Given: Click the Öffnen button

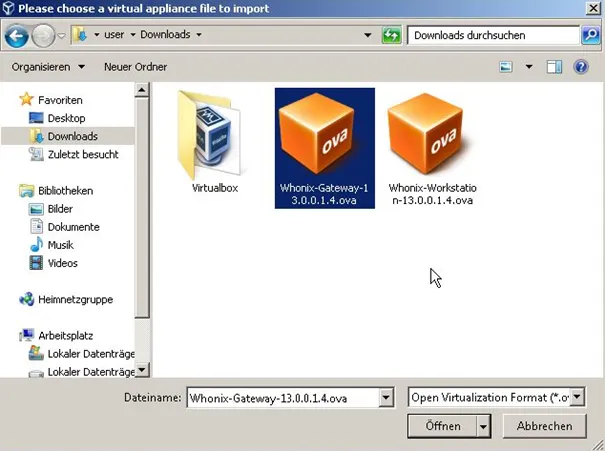Looking at the screenshot, I should click(x=443, y=426).
